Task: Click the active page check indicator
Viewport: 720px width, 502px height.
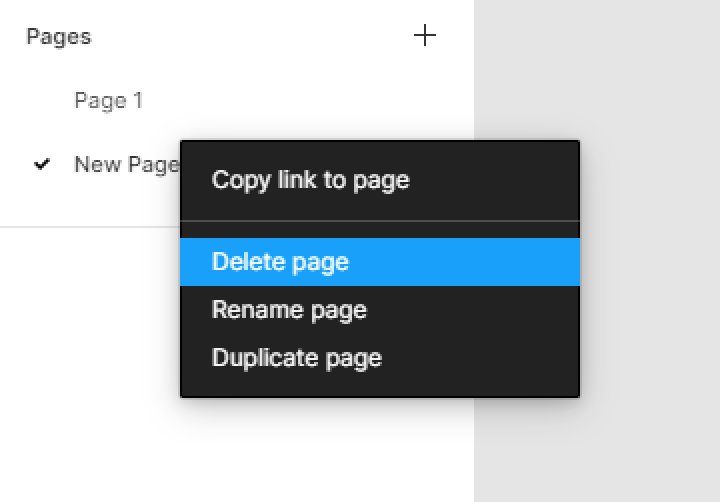Action: point(42,164)
